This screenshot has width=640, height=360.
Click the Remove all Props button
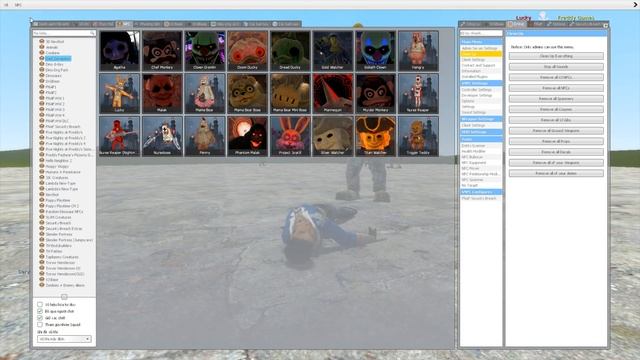(556, 141)
